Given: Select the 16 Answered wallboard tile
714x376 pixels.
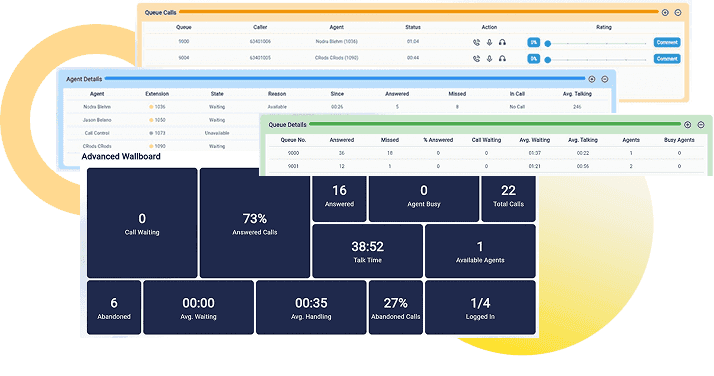Looking at the screenshot, I should click(x=339, y=199).
